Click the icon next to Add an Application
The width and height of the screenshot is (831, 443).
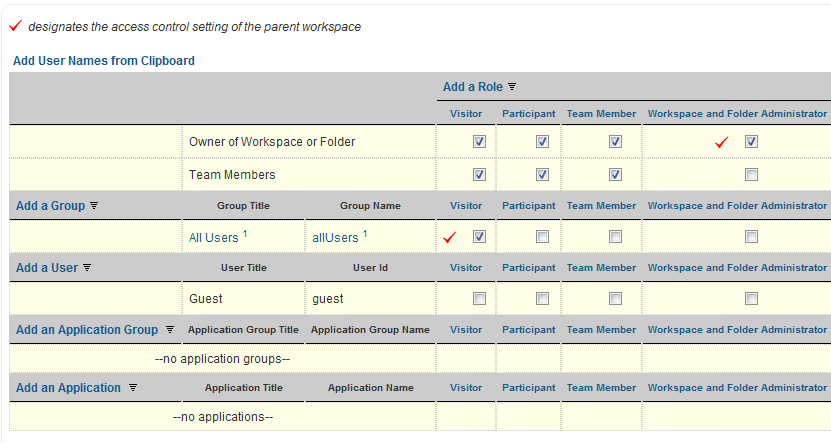pos(132,388)
